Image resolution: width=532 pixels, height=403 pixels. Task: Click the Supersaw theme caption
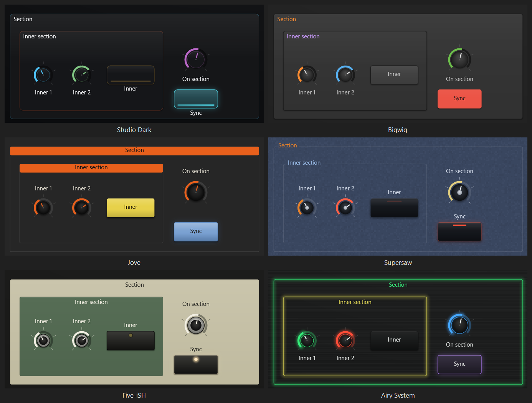(x=398, y=263)
